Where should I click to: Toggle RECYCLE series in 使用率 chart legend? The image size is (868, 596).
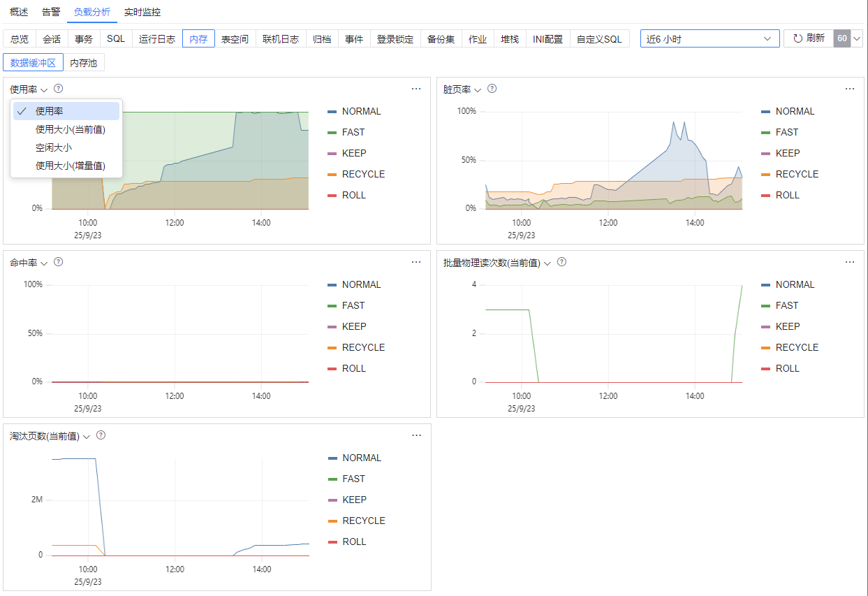[356, 174]
